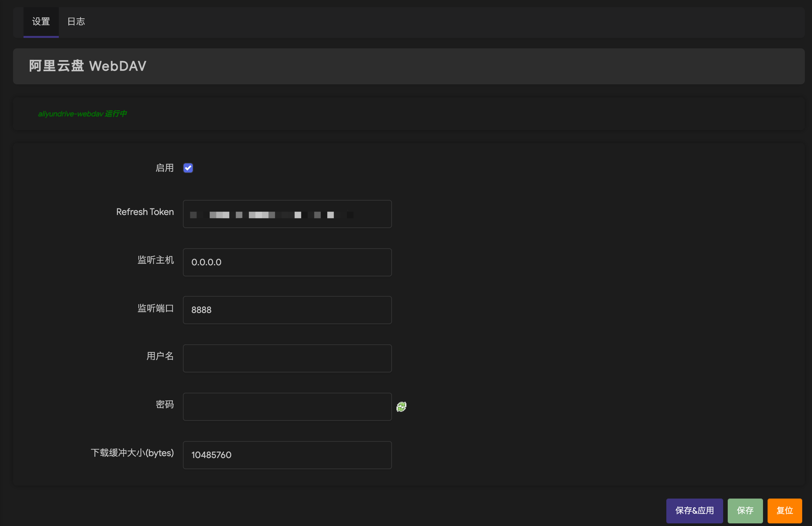
Task: Switch to the 日志 tab
Action: click(76, 21)
